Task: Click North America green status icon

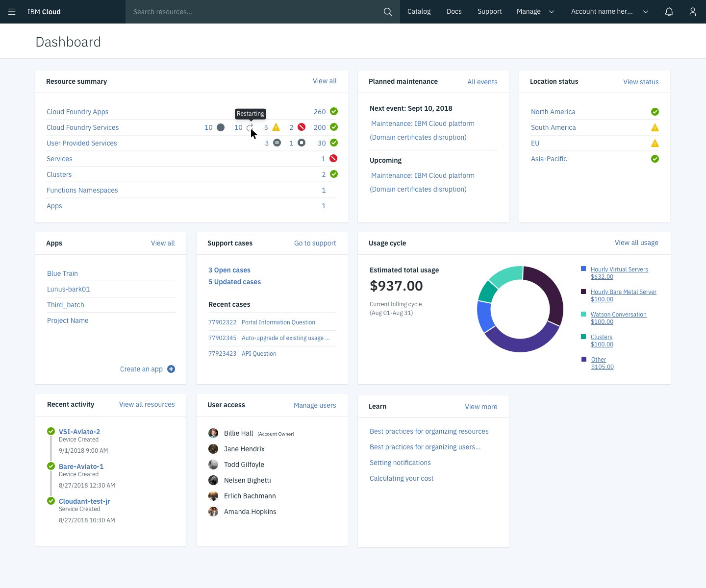Action: click(655, 112)
